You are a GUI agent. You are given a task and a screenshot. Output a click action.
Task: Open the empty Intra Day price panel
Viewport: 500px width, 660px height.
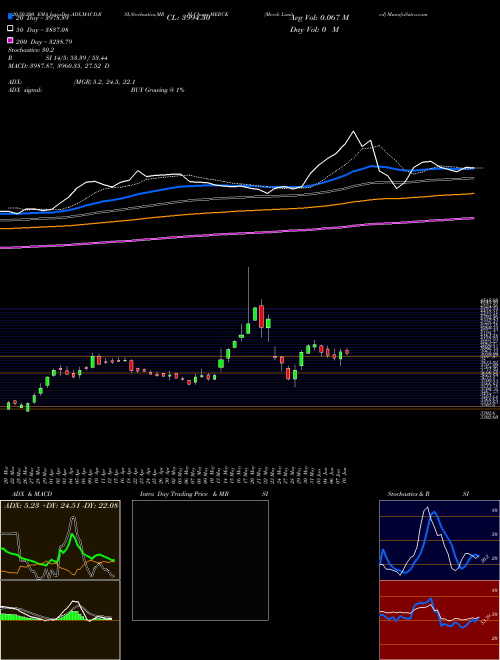(200, 560)
